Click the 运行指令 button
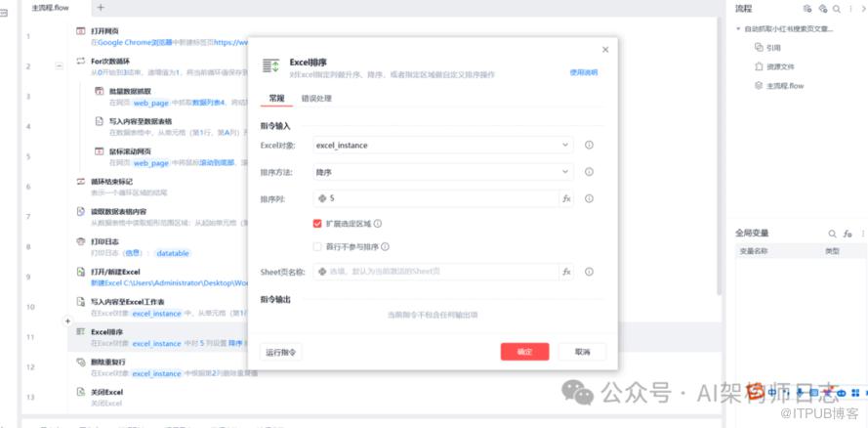The height and width of the screenshot is (428, 868). [x=280, y=352]
